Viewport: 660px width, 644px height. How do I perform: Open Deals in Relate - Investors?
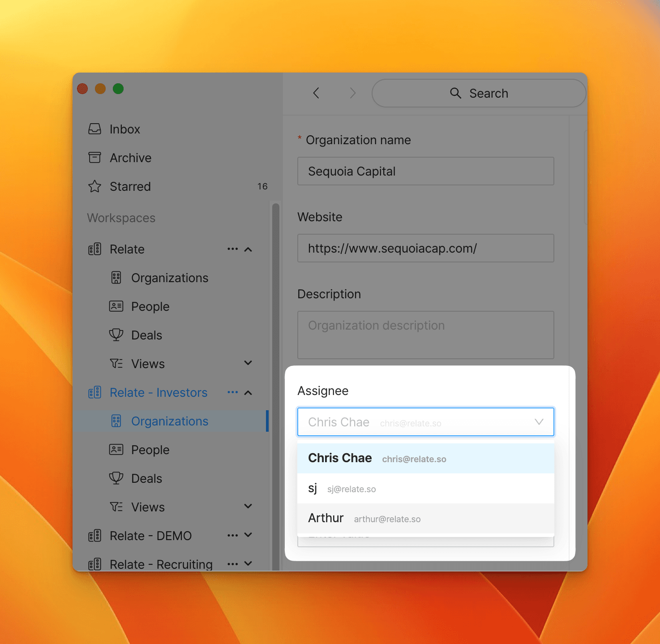pyautogui.click(x=147, y=478)
